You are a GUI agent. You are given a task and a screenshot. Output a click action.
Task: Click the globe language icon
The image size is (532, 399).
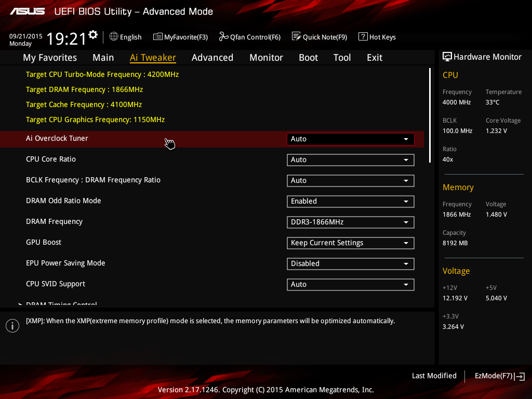[114, 36]
